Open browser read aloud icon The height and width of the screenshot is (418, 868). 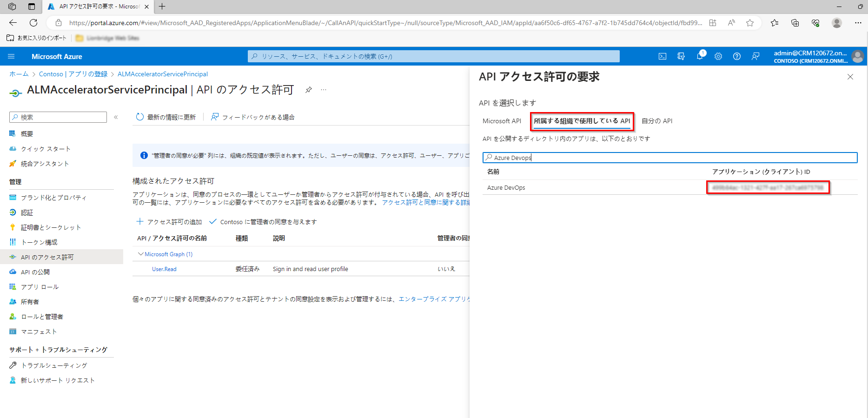tap(731, 23)
